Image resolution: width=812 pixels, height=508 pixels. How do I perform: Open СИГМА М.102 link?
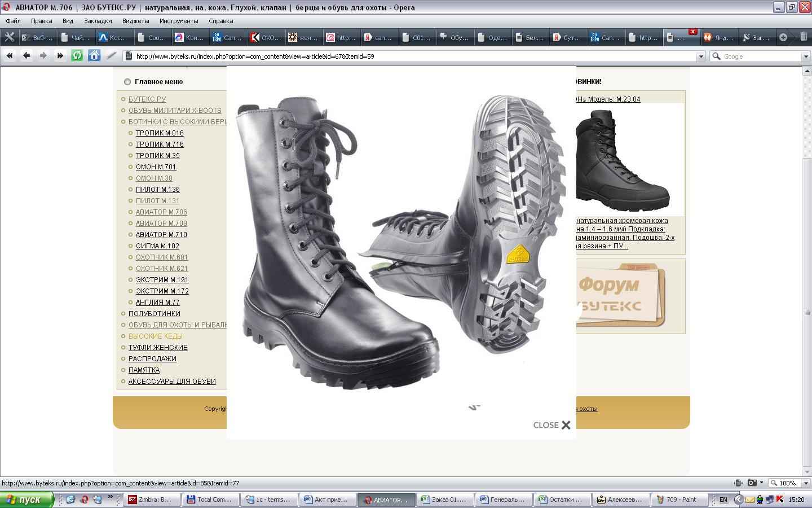coord(157,246)
